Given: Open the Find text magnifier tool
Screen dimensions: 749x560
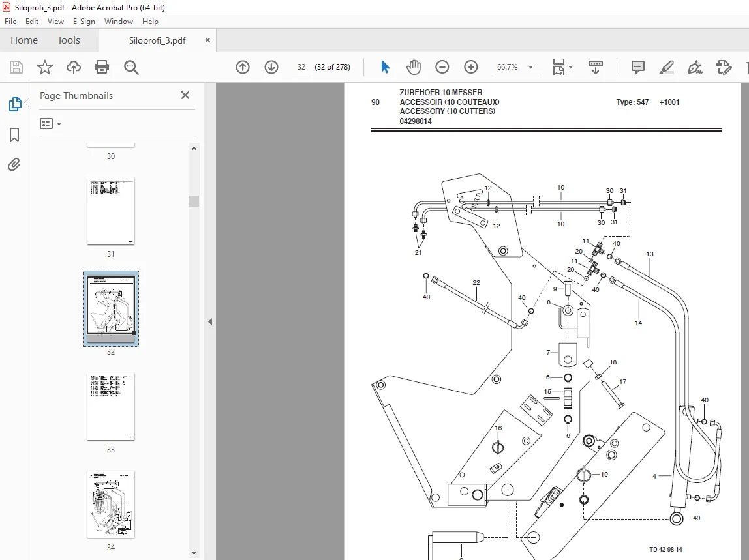Looking at the screenshot, I should [131, 67].
